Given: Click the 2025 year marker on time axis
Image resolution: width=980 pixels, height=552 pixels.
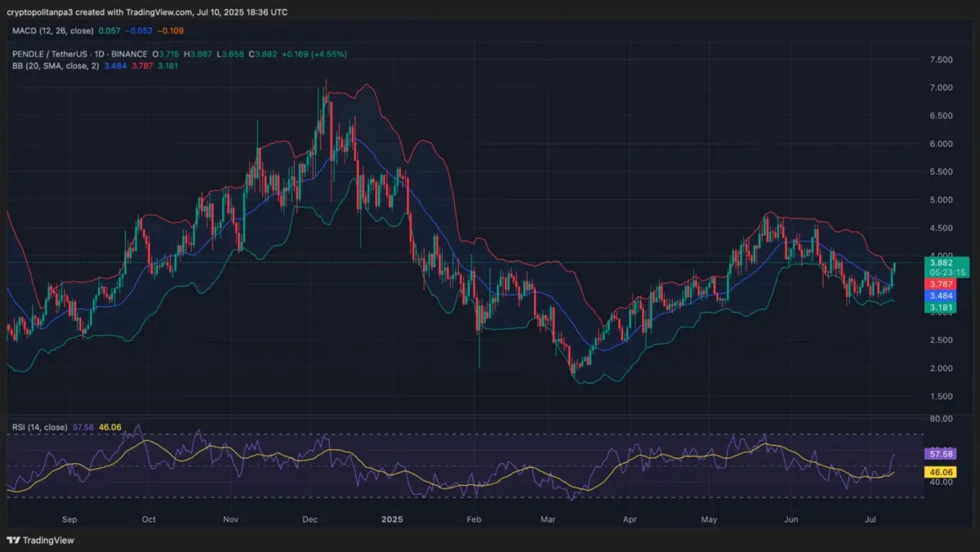Looking at the screenshot, I should [393, 519].
